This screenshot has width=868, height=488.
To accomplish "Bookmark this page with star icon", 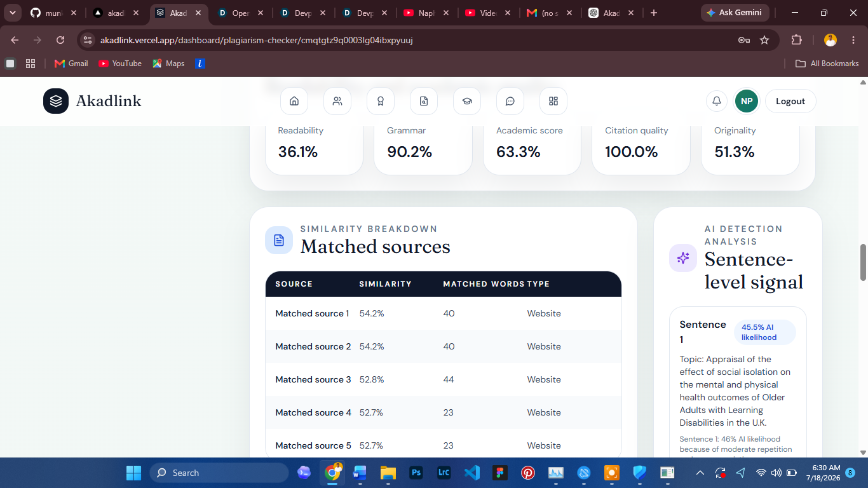I will tap(764, 40).
